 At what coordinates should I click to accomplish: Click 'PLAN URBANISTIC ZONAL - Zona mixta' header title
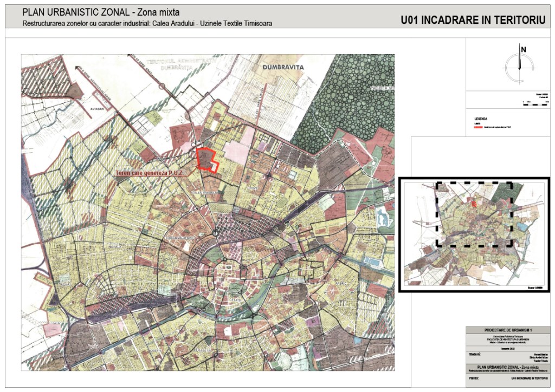(102, 12)
